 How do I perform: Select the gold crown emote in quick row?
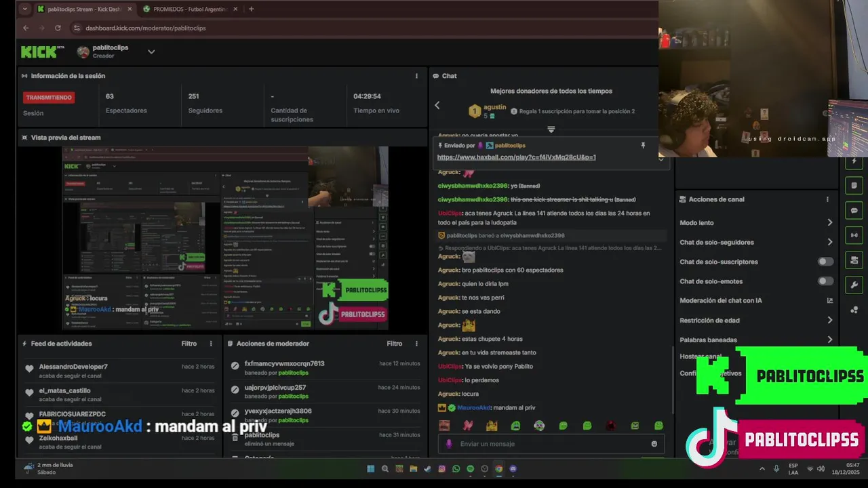click(492, 426)
